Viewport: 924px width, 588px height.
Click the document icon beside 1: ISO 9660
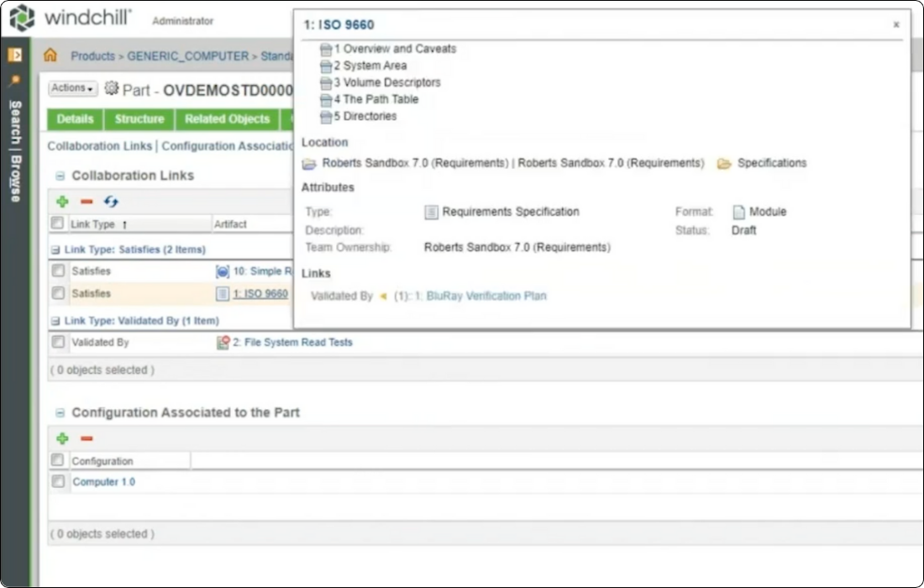pyautogui.click(x=222, y=293)
